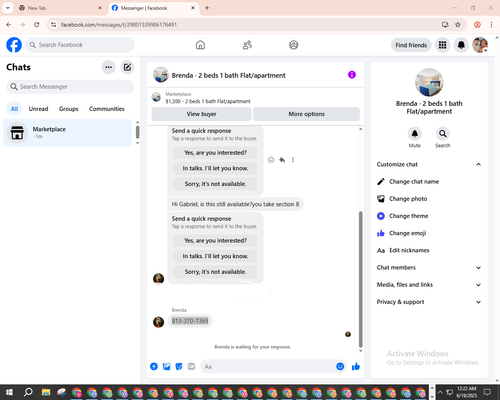This screenshot has height=400, width=500.
Task: Click Change photo option
Action: coord(402,199)
